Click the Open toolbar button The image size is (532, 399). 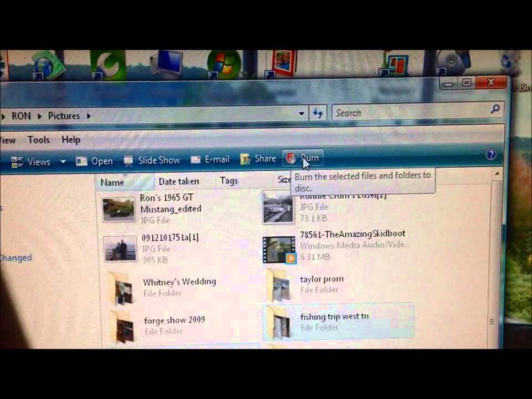(94, 161)
